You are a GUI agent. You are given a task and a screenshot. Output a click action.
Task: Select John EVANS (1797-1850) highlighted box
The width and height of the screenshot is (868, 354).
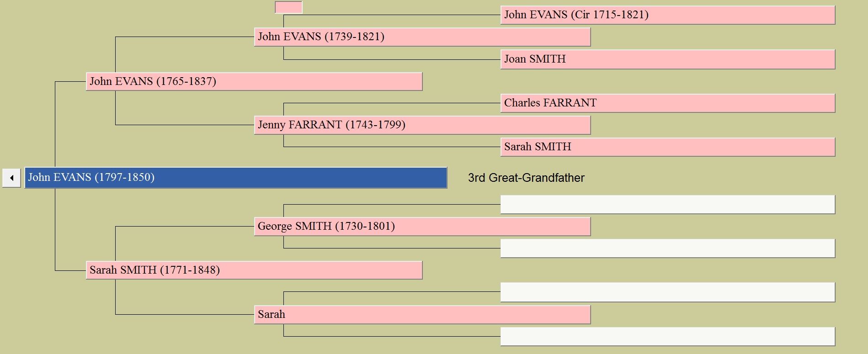(x=236, y=178)
